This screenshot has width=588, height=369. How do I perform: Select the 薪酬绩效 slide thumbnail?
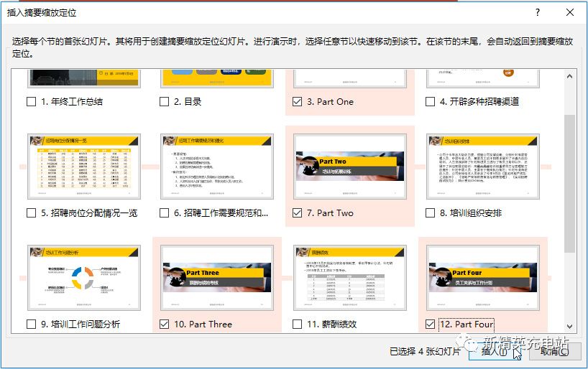350,278
